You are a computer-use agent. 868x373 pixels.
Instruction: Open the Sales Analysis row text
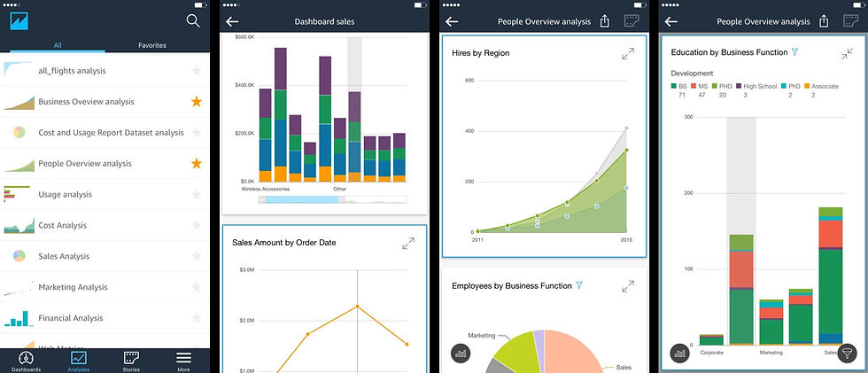[x=64, y=256]
